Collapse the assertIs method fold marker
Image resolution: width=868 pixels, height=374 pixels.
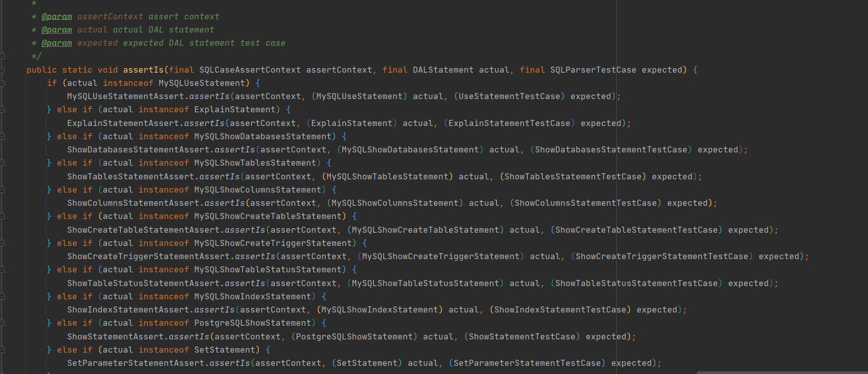[x=2, y=70]
